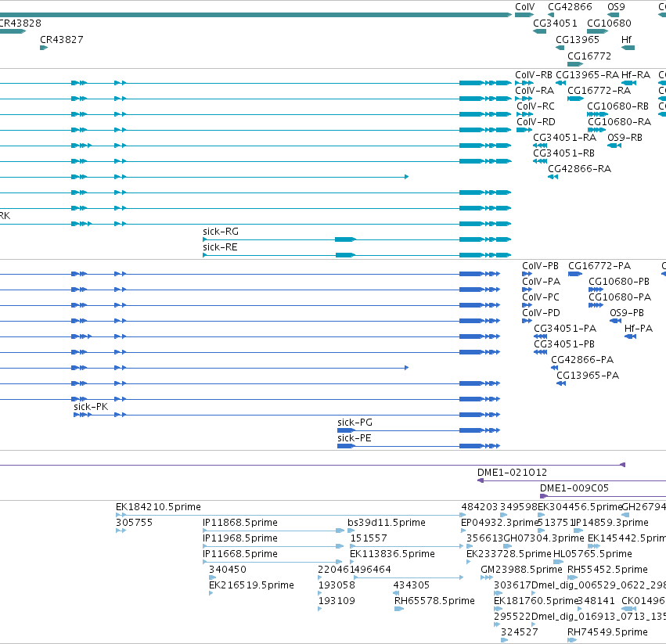Click the sick-PG protein label
Screen dimensions: 666x644
pyautogui.click(x=355, y=423)
